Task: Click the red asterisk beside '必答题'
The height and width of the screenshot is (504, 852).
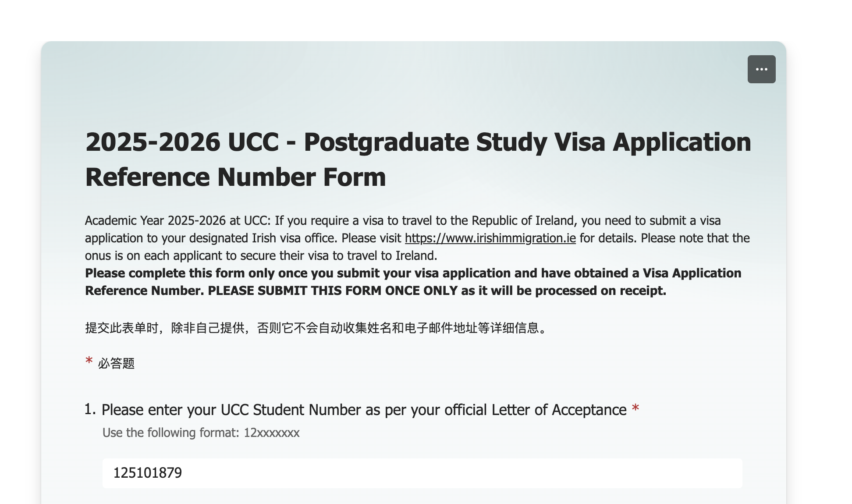Action: (x=89, y=362)
